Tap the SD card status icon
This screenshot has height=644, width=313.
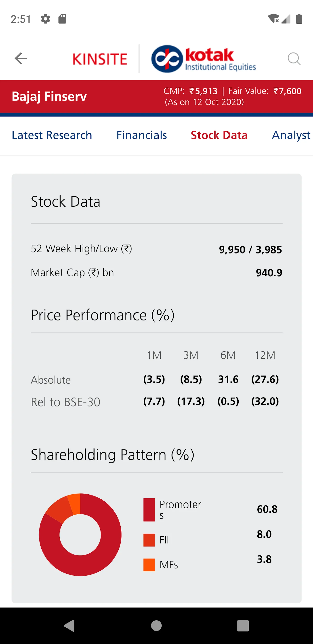tap(62, 19)
